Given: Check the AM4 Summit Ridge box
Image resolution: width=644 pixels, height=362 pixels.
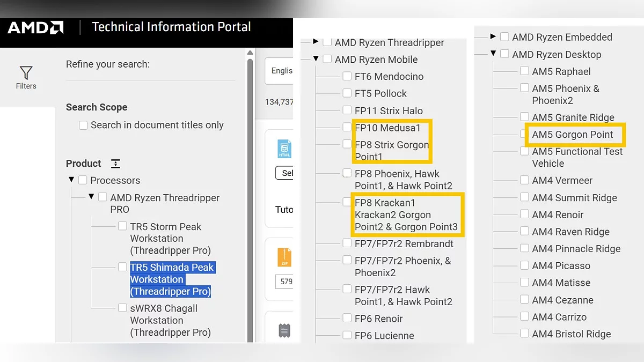Looking at the screenshot, I should coord(524,198).
